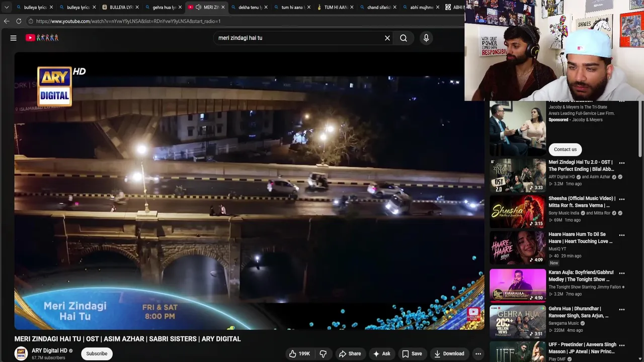Share the video

(350, 353)
